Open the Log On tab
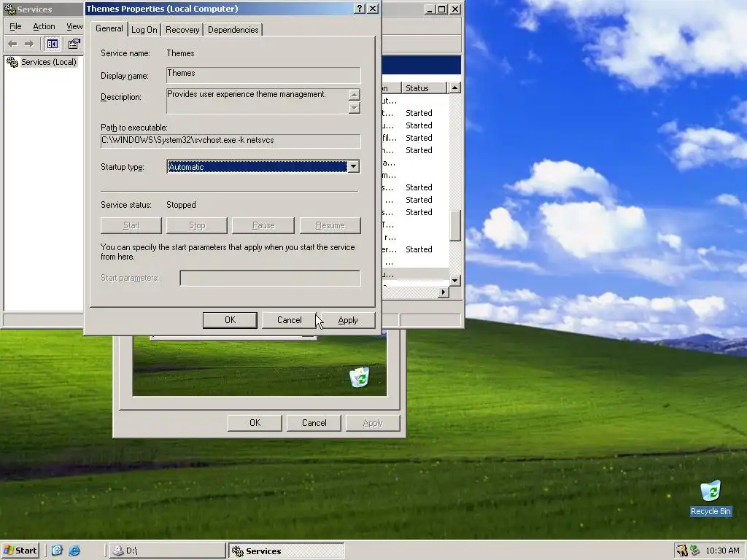This screenshot has height=560, width=747. (144, 30)
